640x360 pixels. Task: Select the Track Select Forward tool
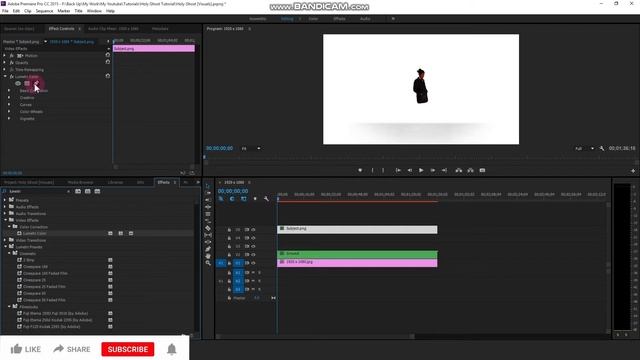(x=208, y=193)
